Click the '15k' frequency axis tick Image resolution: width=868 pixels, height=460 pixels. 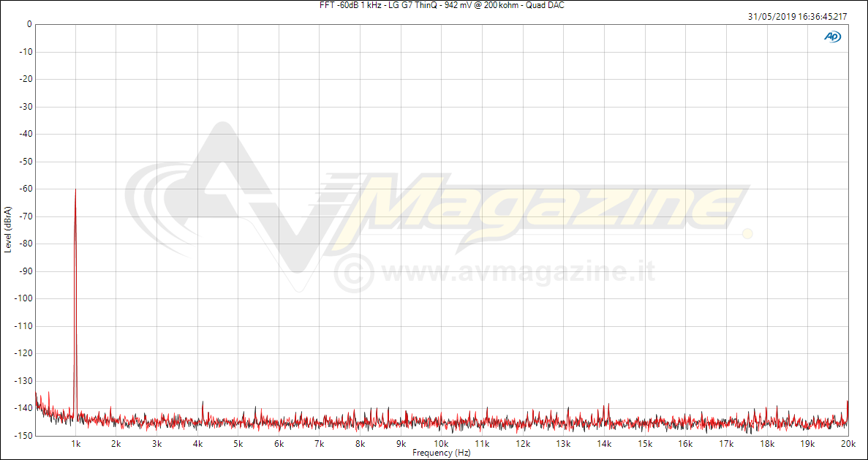click(644, 444)
